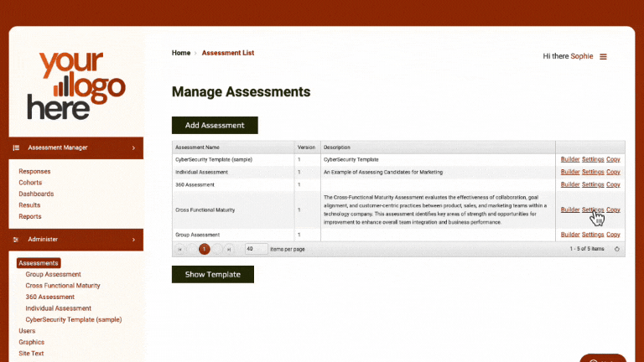
Task: Open Dashboards in the sidebar
Action: [x=36, y=194]
